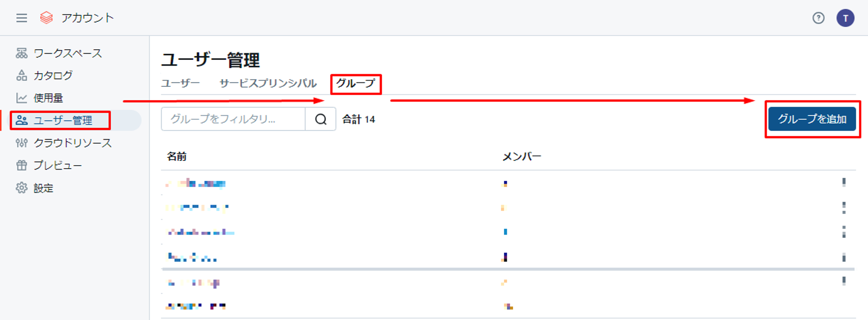Click the クラウドリソース sliders icon

[x=21, y=143]
